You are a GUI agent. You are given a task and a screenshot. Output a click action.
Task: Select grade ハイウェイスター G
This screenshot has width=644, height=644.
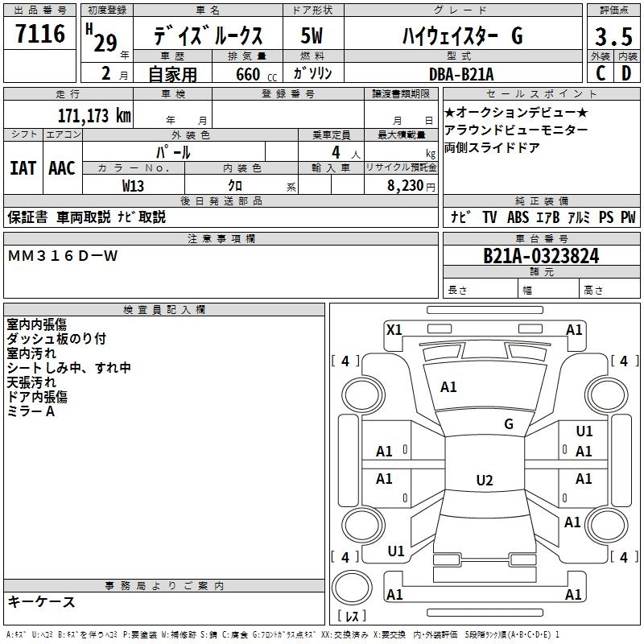coord(463,35)
